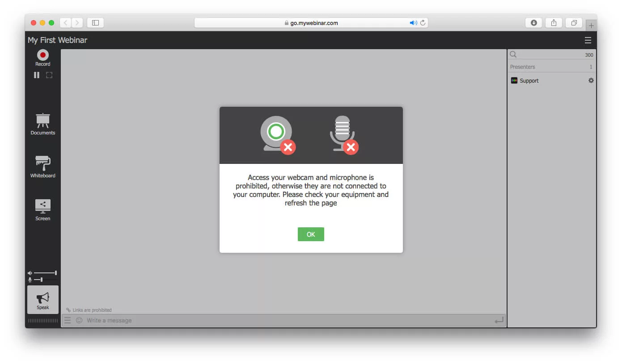Open the Safari sidebar toggle icon

pos(95,22)
